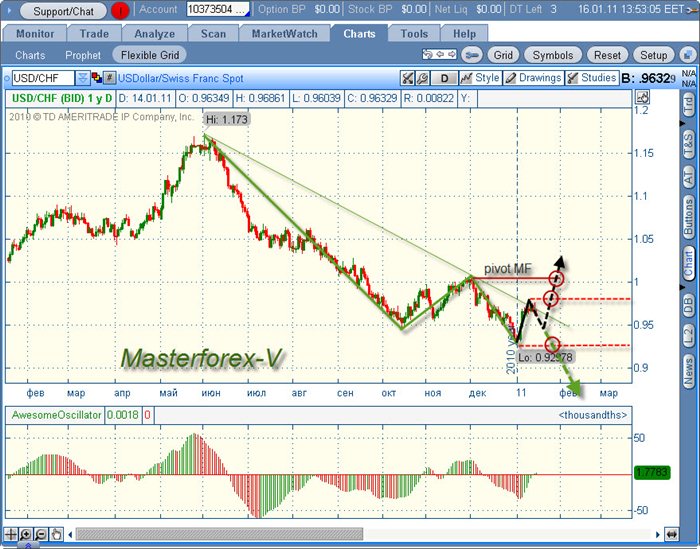
Task: Click the Grid button
Action: [503, 55]
